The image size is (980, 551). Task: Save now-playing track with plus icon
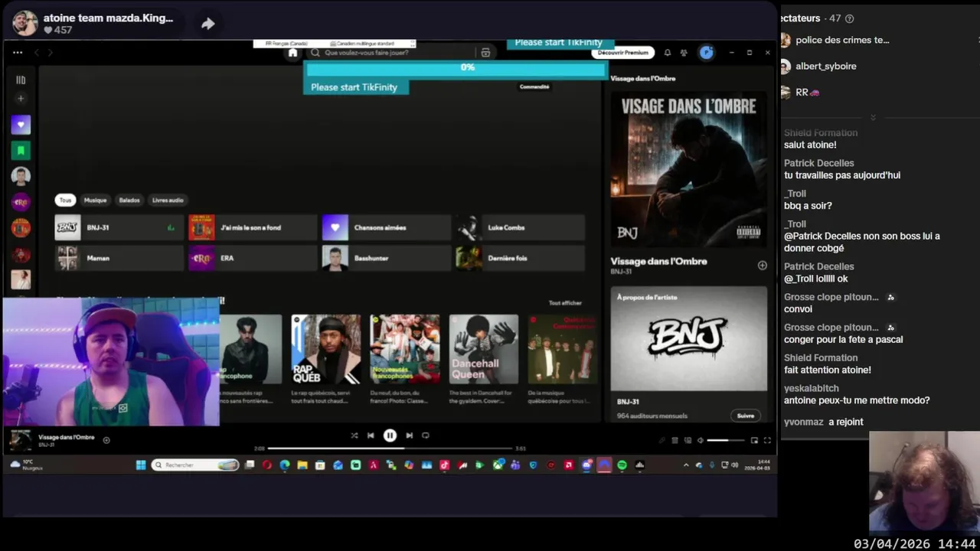pos(106,440)
